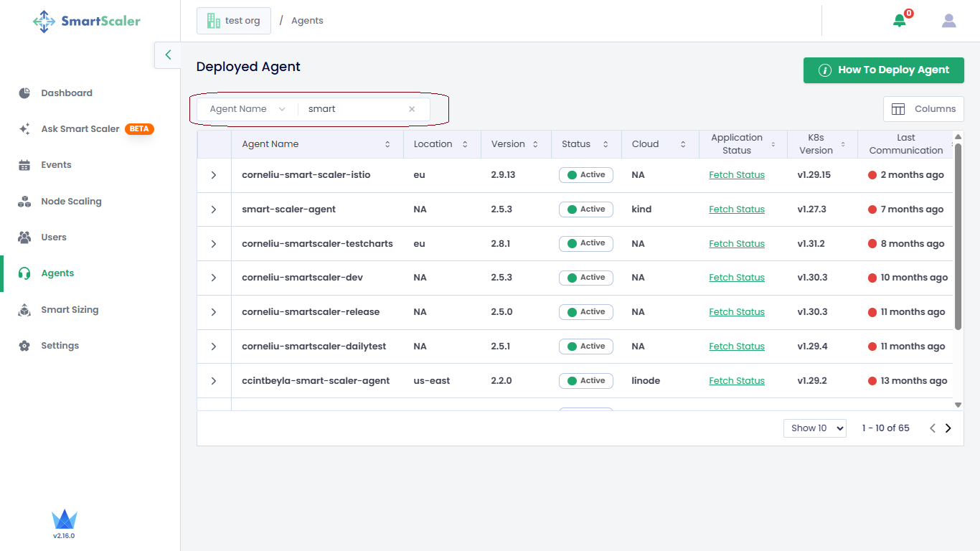The image size is (980, 551).
Task: Open the Columns selector button
Action: [923, 109]
